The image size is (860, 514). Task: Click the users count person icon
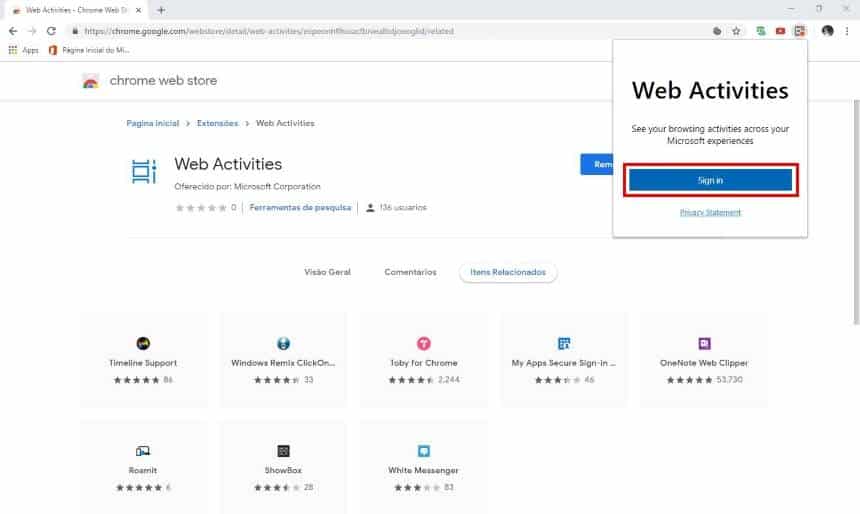[x=370, y=207]
